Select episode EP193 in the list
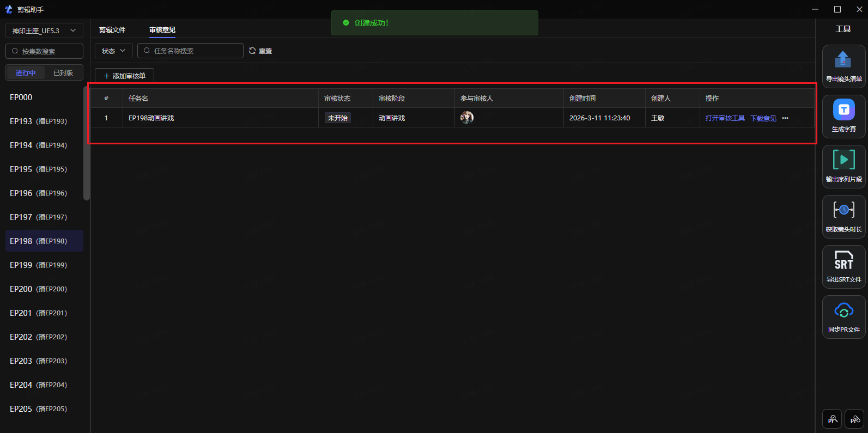 [44, 121]
